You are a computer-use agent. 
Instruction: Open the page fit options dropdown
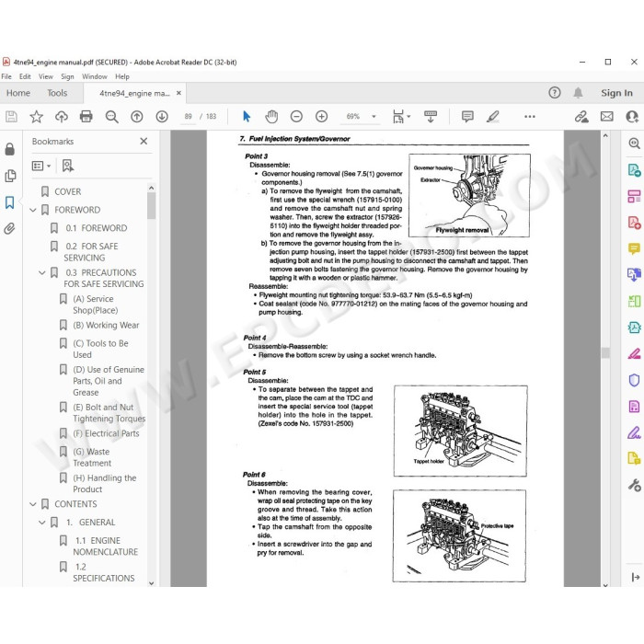pos(401,117)
